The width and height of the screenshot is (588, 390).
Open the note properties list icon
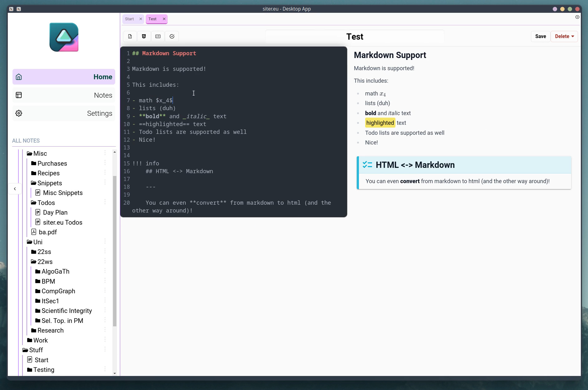point(158,36)
